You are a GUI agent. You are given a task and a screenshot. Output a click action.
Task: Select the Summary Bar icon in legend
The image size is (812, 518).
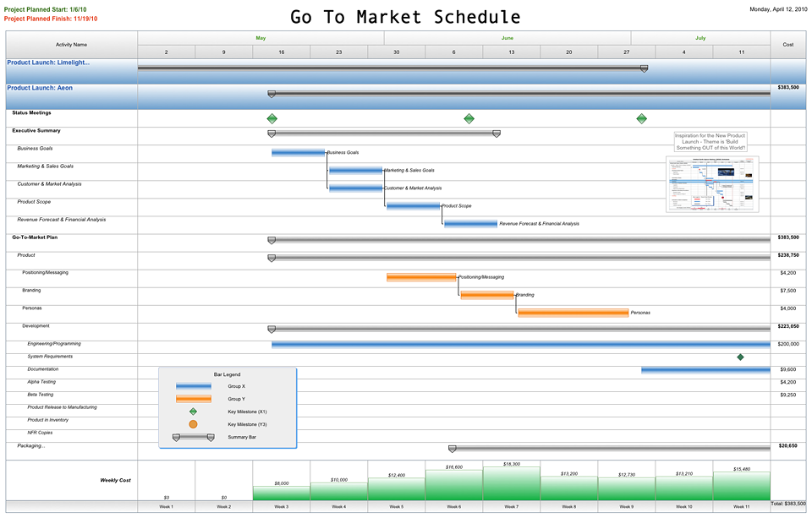[193, 437]
